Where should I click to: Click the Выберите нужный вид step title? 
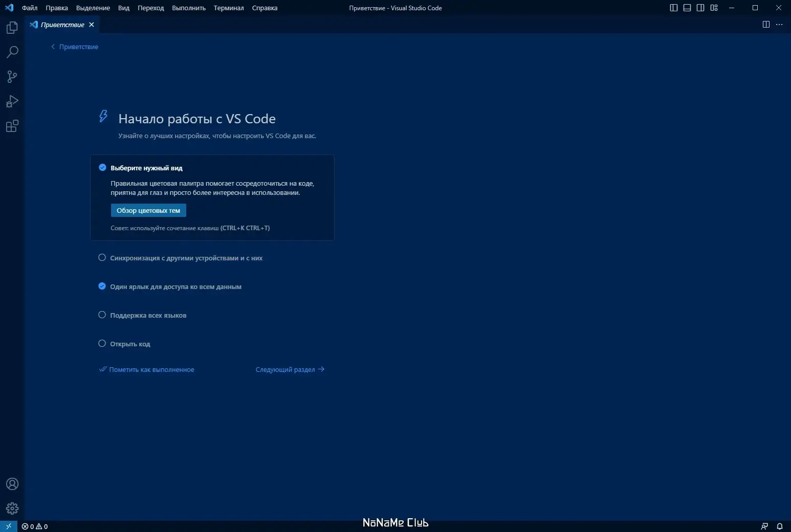(x=146, y=168)
